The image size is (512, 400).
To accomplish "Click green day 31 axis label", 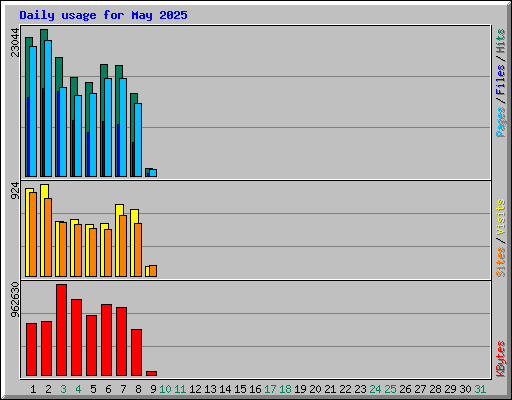I will pyautogui.click(x=480, y=389).
